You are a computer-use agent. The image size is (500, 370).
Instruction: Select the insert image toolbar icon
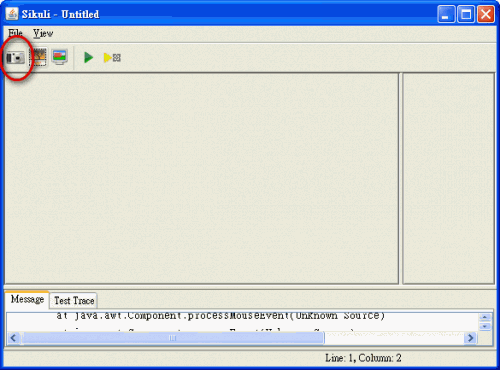click(x=38, y=57)
